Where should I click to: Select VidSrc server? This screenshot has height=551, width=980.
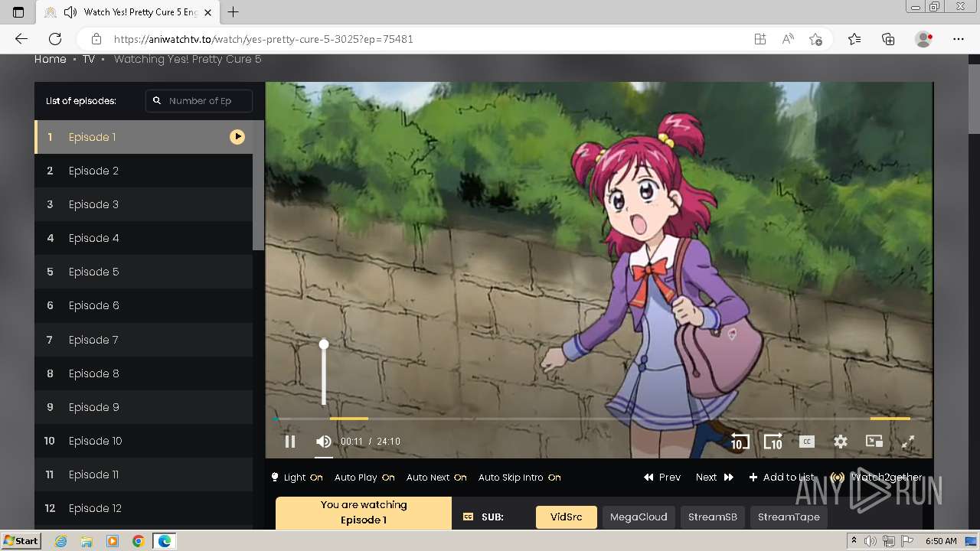pyautogui.click(x=567, y=517)
